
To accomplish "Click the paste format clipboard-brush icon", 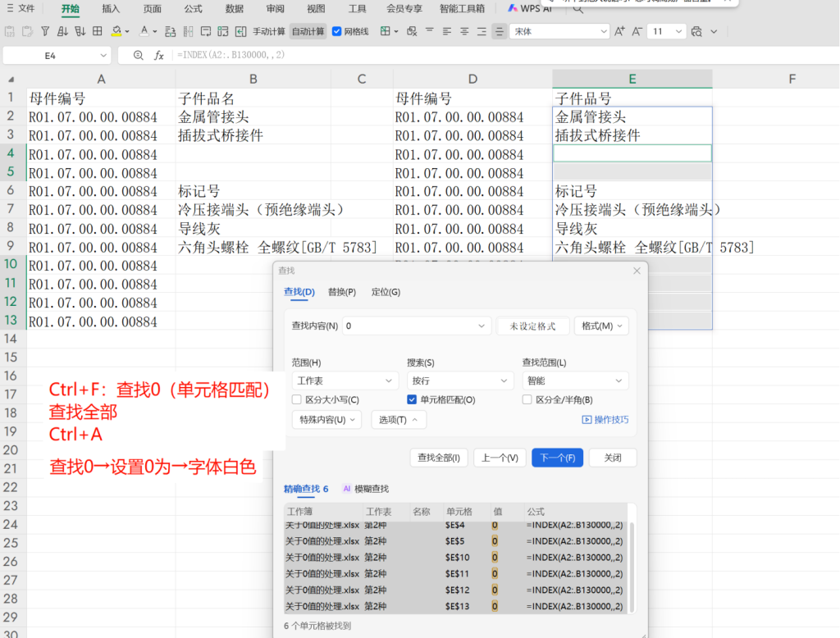I will pyautogui.click(x=27, y=32).
